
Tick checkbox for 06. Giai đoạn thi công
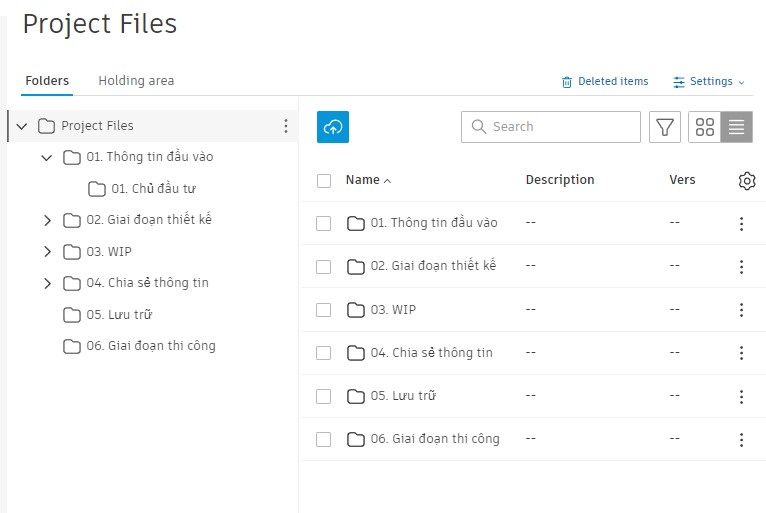(323, 439)
